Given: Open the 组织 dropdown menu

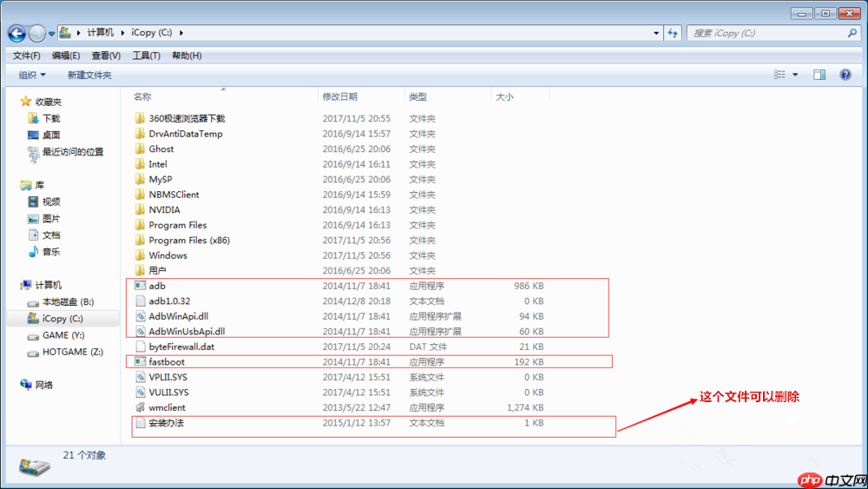Looking at the screenshot, I should coord(32,76).
